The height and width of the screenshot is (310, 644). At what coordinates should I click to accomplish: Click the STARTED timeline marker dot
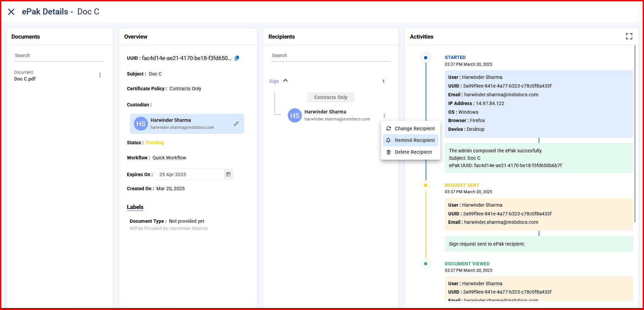tap(426, 58)
